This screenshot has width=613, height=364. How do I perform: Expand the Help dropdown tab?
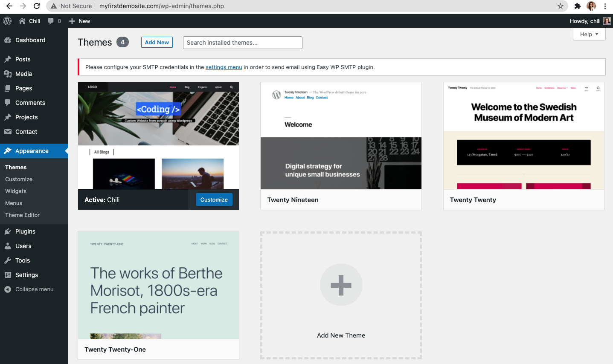click(x=589, y=34)
